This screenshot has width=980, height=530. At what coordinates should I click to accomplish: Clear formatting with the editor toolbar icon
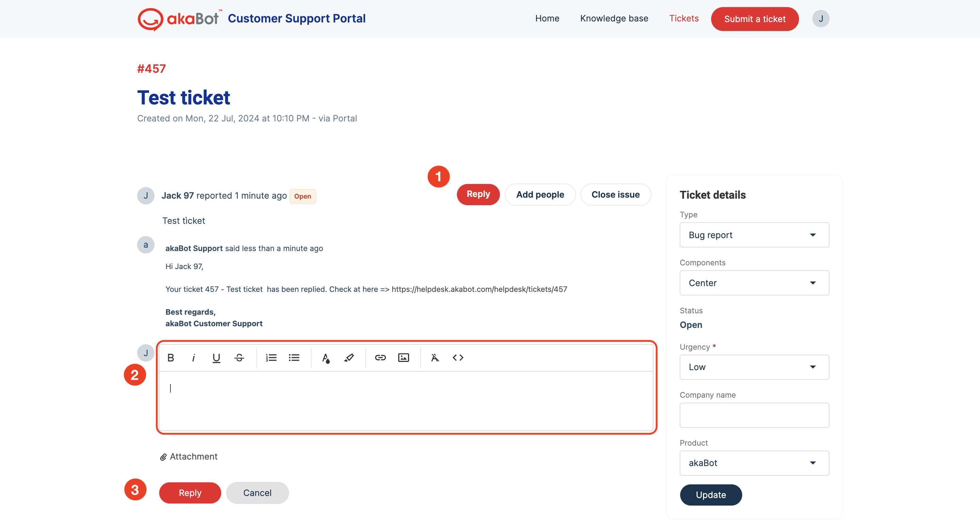435,358
